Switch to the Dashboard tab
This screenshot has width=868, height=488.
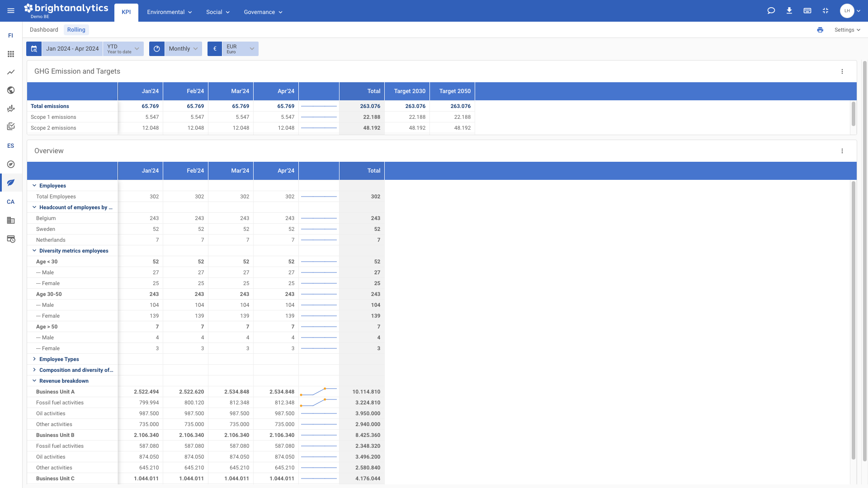click(x=44, y=30)
